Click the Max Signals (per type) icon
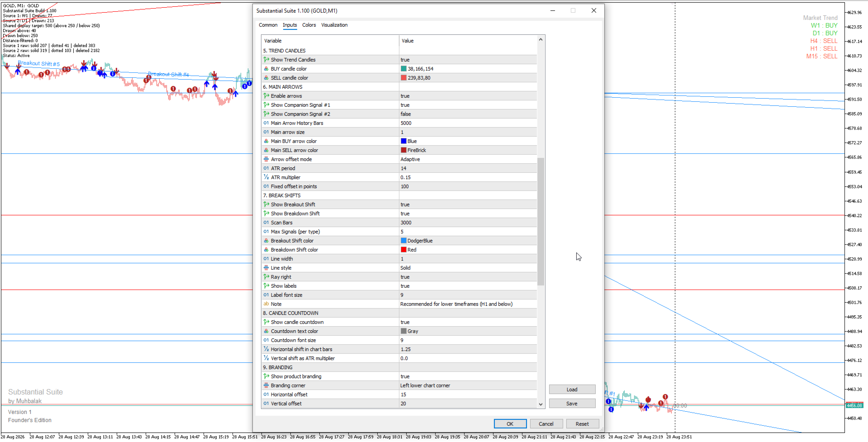This screenshot has width=868, height=442. click(266, 232)
